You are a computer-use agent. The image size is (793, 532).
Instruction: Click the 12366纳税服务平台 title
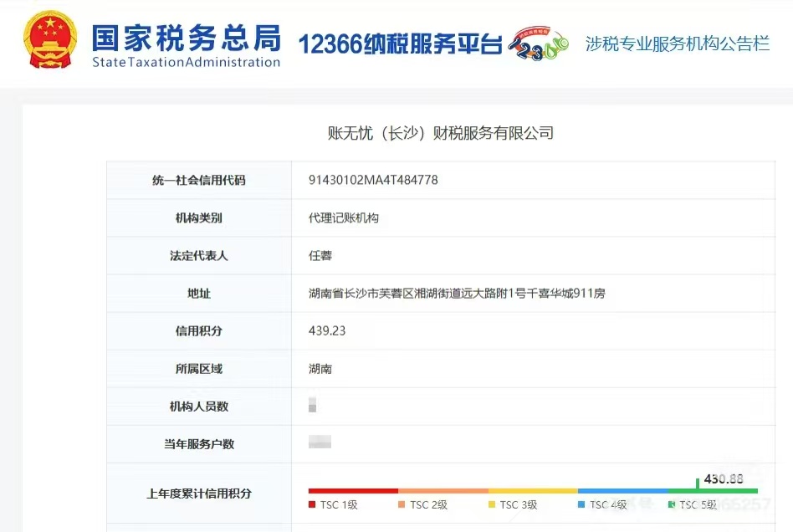(x=400, y=44)
